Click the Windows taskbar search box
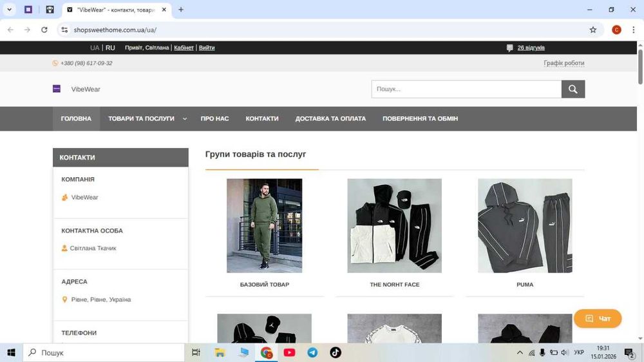644x362 pixels. [x=104, y=352]
